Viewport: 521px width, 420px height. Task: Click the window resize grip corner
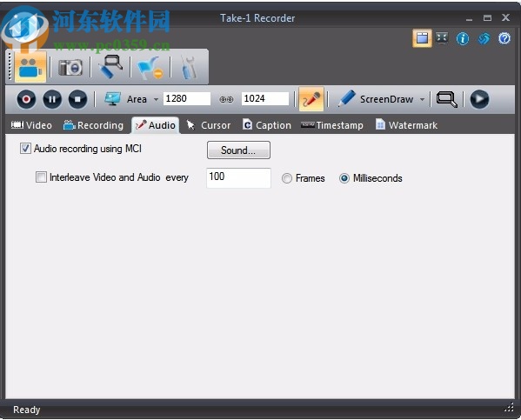coord(509,408)
